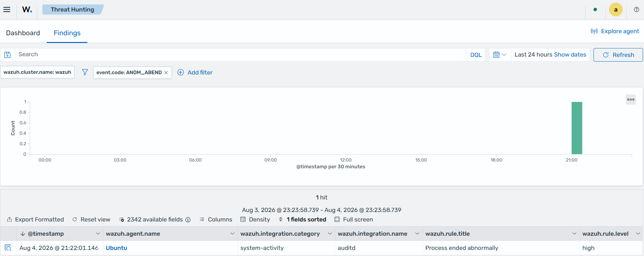644x256 pixels.
Task: Open the calendar quick date menu
Action: (500, 55)
